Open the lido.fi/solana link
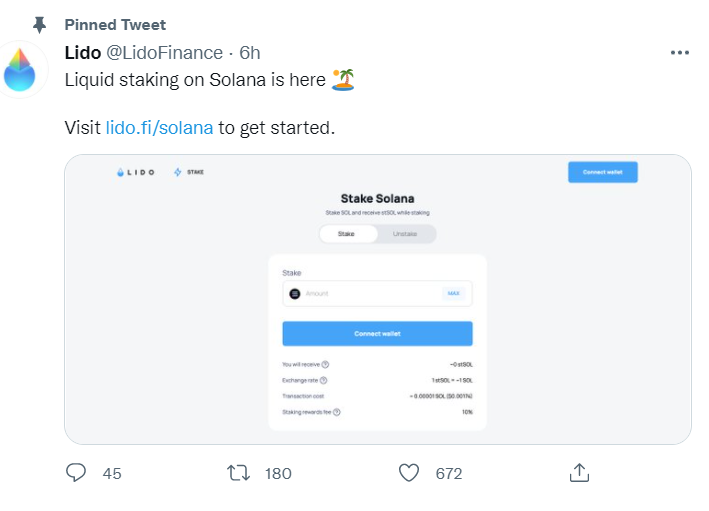This screenshot has width=709, height=511. (x=159, y=128)
